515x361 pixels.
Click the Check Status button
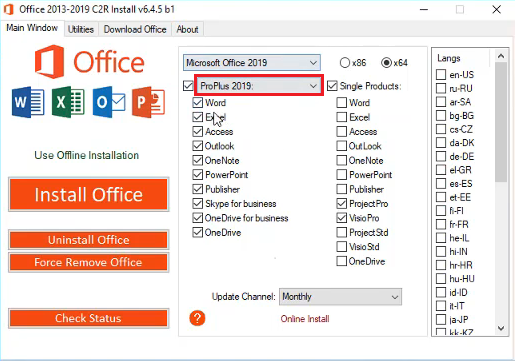pos(89,318)
